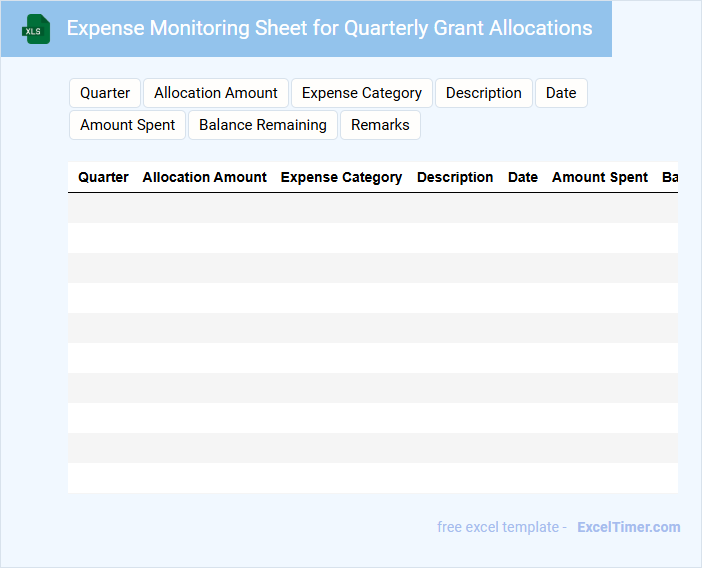The image size is (702, 568).
Task: Select the Quarter tag button
Action: pos(105,93)
